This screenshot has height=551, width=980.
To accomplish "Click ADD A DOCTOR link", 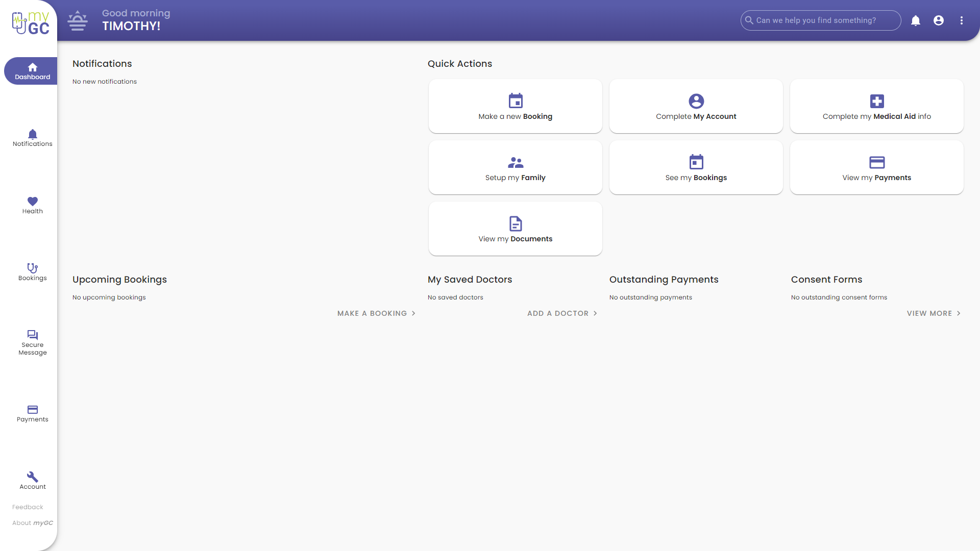I will click(562, 313).
